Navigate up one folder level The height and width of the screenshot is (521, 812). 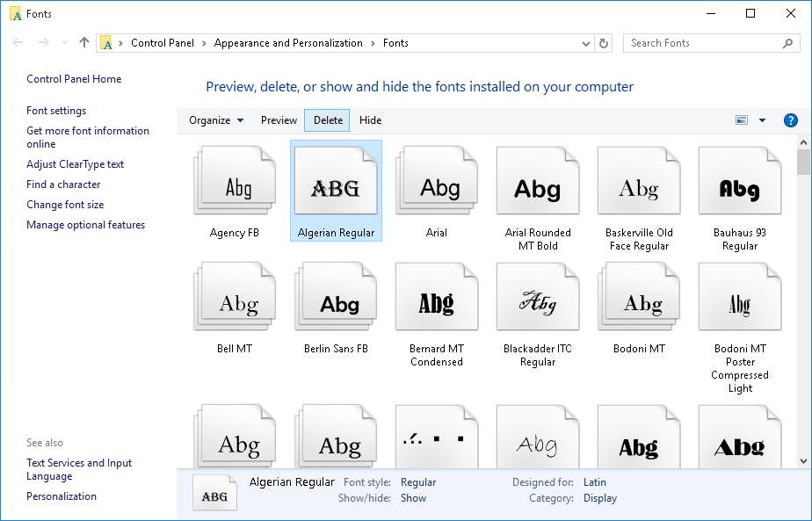click(83, 42)
